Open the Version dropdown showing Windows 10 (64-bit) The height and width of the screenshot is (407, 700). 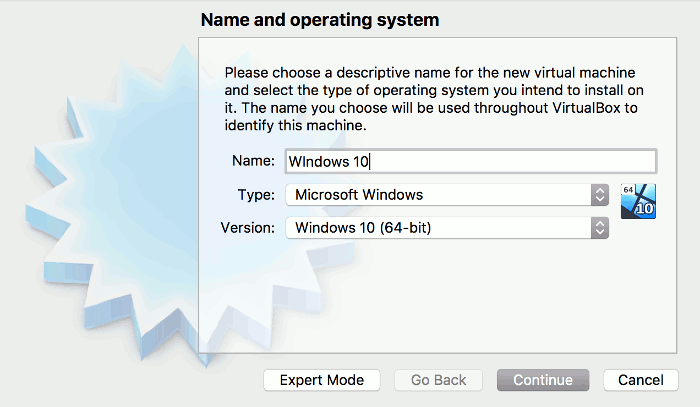447,228
